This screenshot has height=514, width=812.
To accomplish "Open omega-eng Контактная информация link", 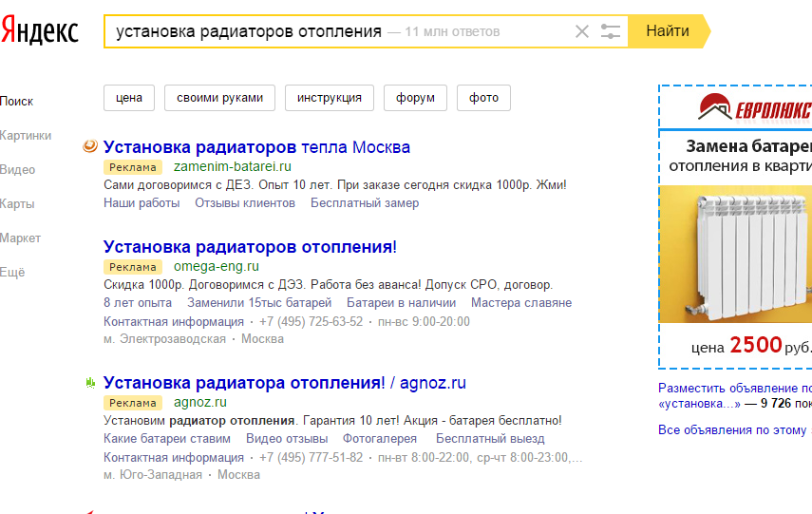I will point(174,322).
